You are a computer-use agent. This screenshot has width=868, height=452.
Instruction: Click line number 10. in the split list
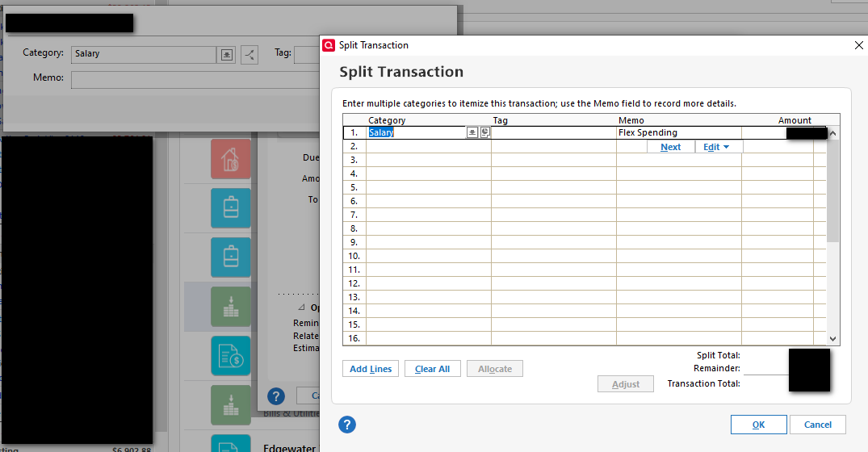[354, 256]
